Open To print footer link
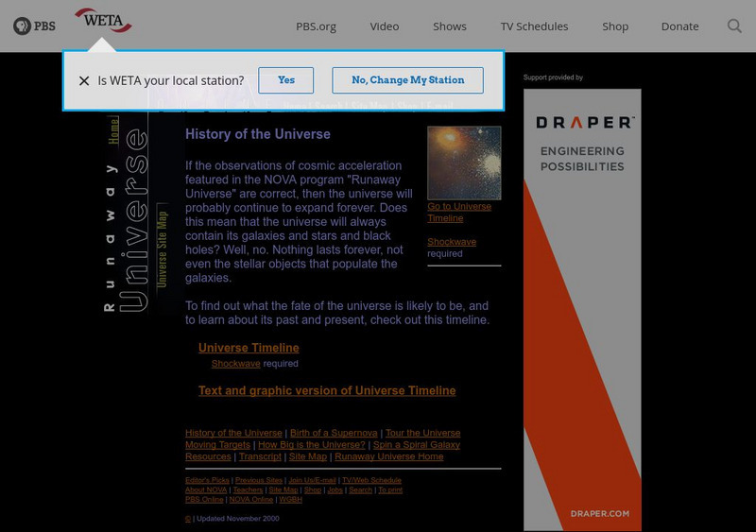This screenshot has height=532, width=756. (x=390, y=490)
